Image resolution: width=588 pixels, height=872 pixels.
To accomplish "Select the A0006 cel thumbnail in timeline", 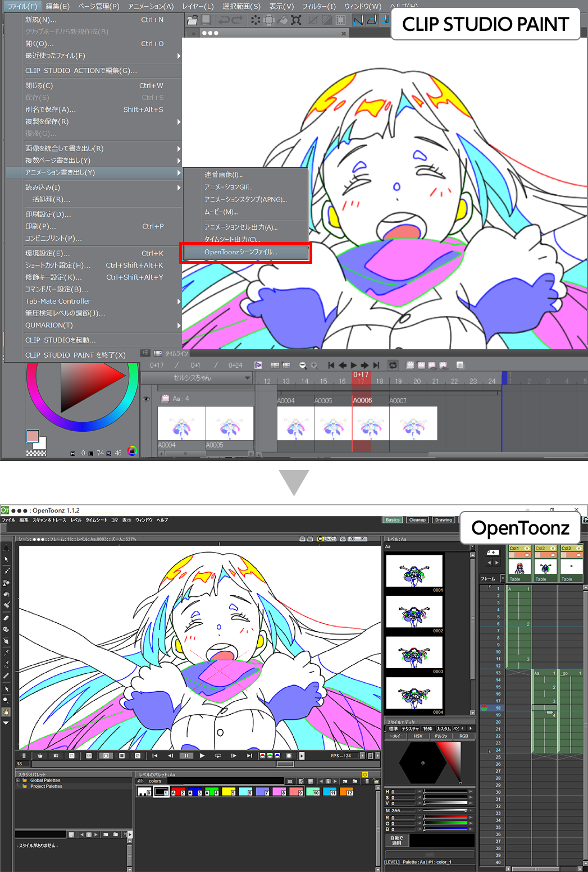I will 371,423.
